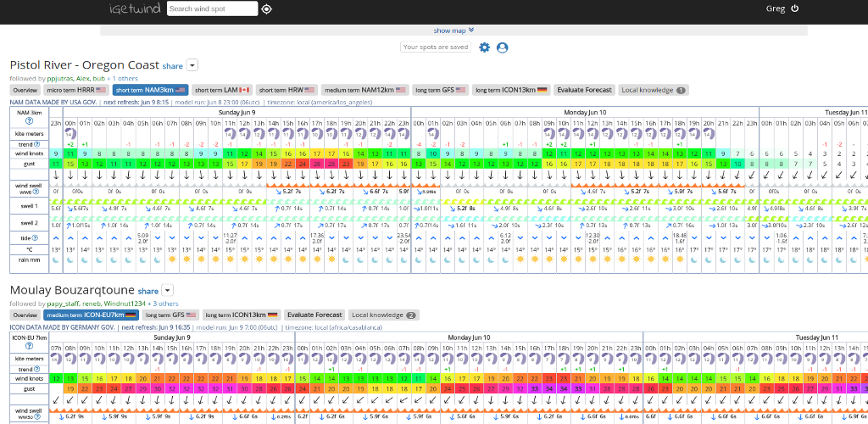This screenshot has height=424, width=868.
Task: Click Evaluate Forecast for Pistol River
Action: click(x=584, y=90)
